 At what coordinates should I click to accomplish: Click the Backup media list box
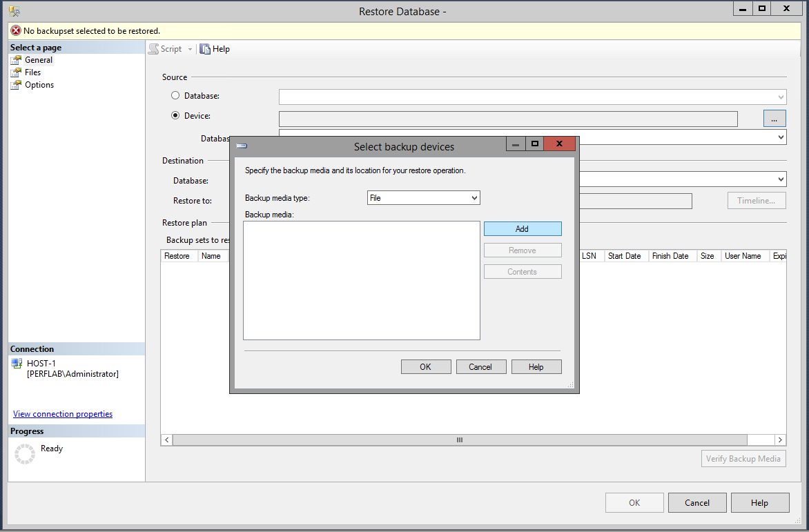361,279
